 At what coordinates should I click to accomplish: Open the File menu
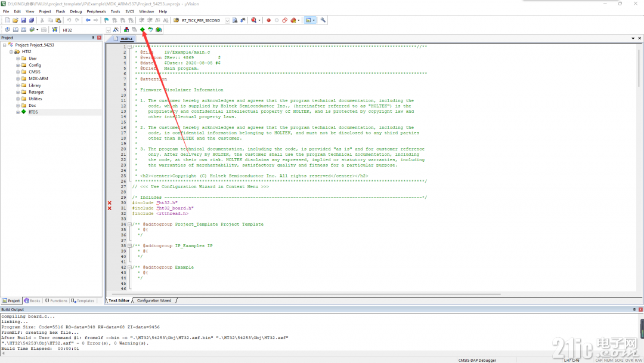[x=6, y=11]
